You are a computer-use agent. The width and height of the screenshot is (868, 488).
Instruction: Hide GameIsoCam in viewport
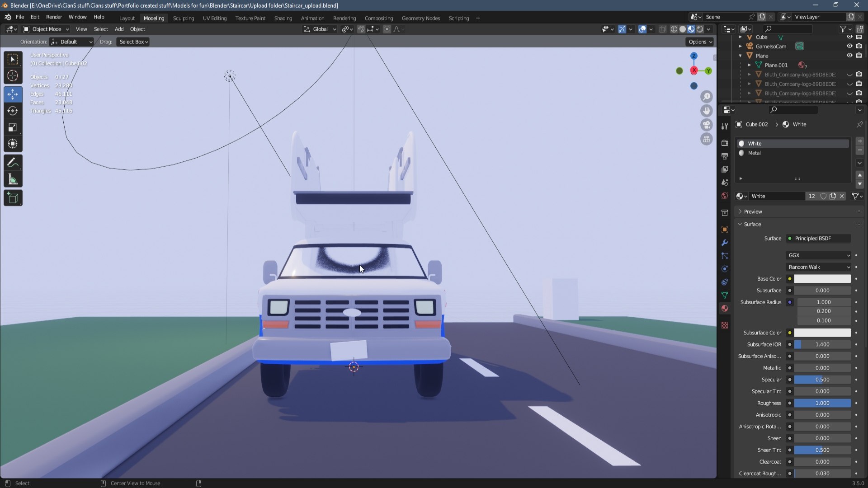[x=849, y=46]
